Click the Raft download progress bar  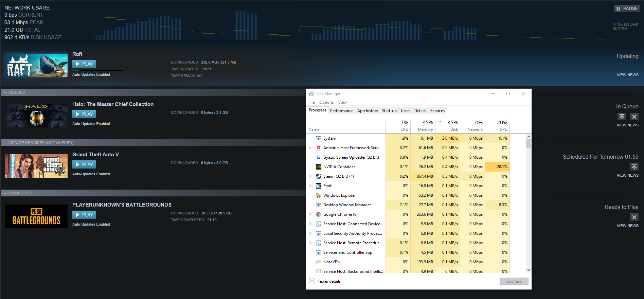tap(98, 70)
